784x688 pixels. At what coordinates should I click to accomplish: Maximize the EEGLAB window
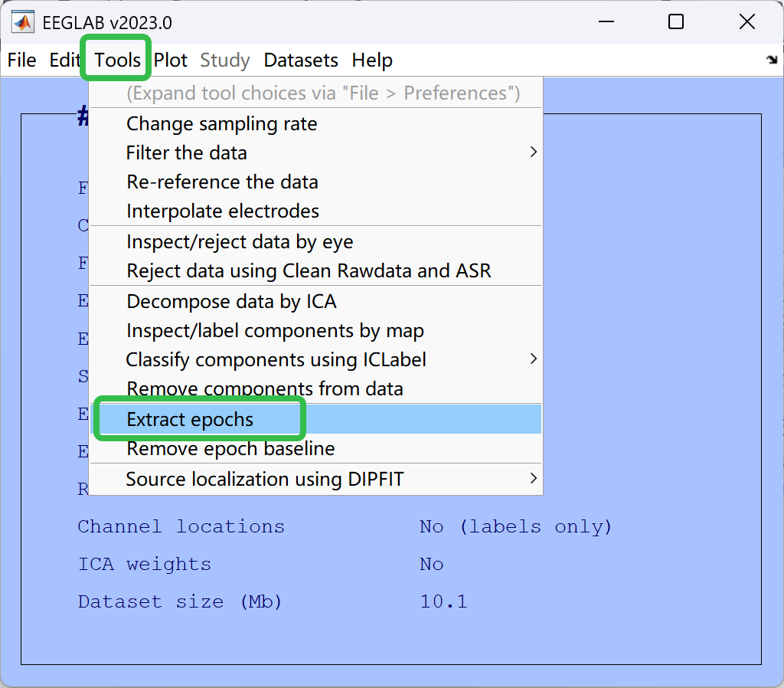(676, 22)
